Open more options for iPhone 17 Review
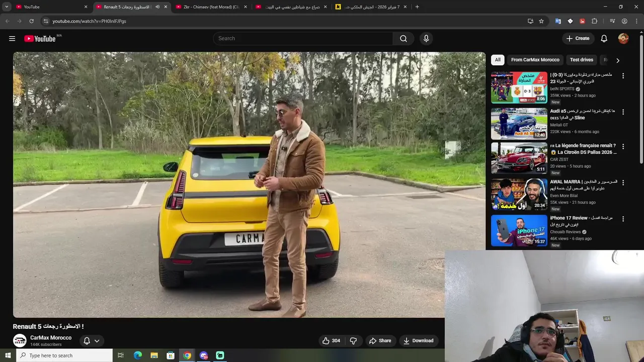Viewport: 644px width, 362px height. pyautogui.click(x=623, y=219)
